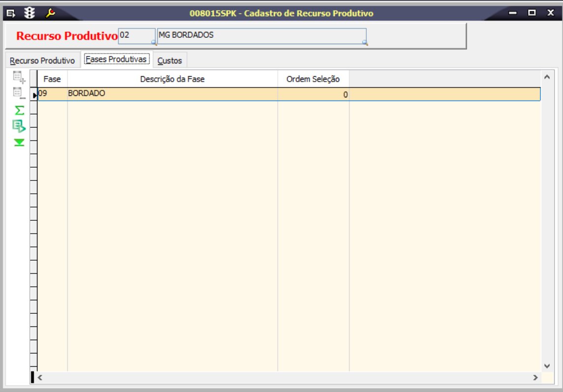Select the BORDADO description cell
563x392 pixels.
coord(173,94)
